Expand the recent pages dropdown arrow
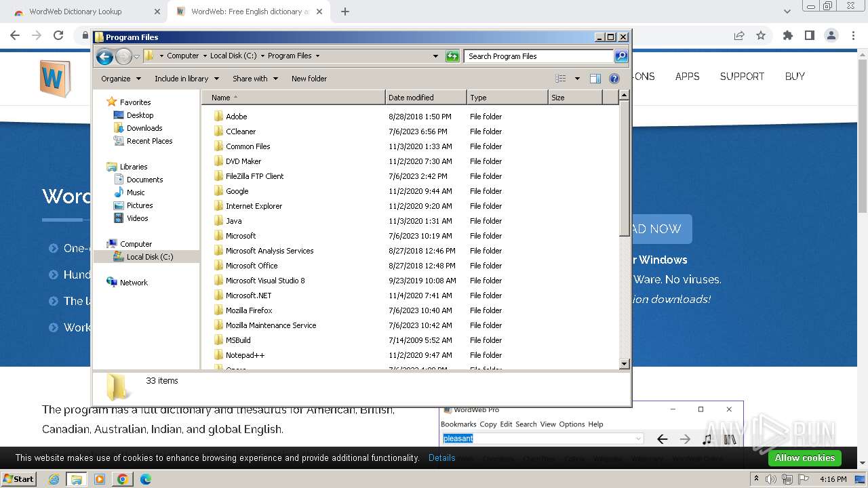 [136, 56]
